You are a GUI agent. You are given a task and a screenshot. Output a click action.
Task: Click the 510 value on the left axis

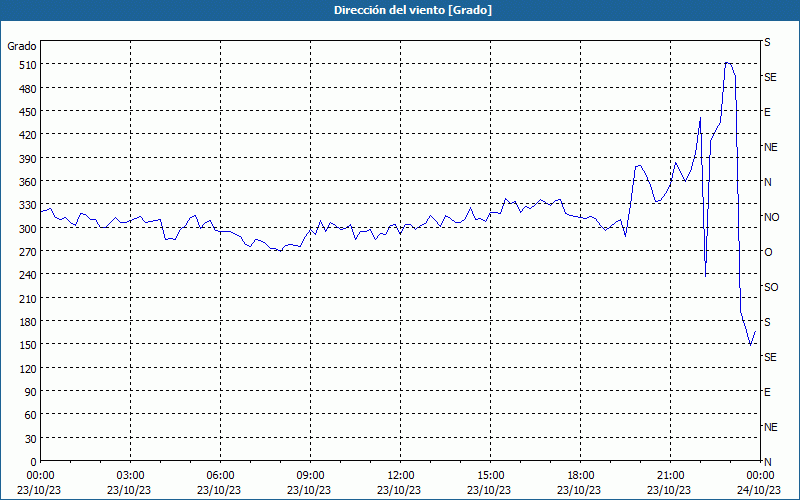(28, 65)
